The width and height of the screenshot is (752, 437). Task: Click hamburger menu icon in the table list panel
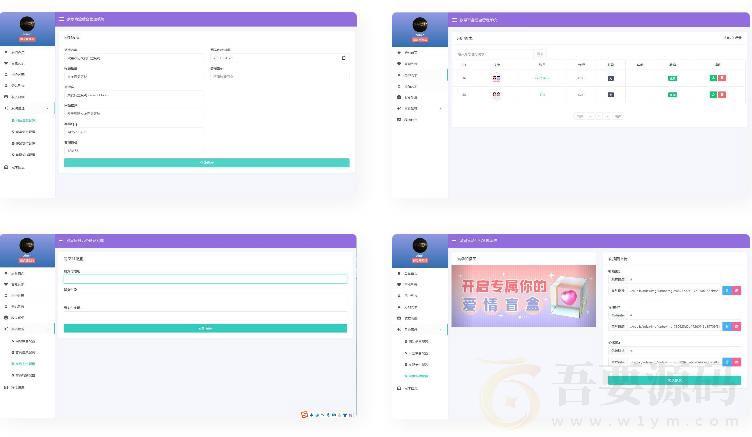(x=454, y=20)
